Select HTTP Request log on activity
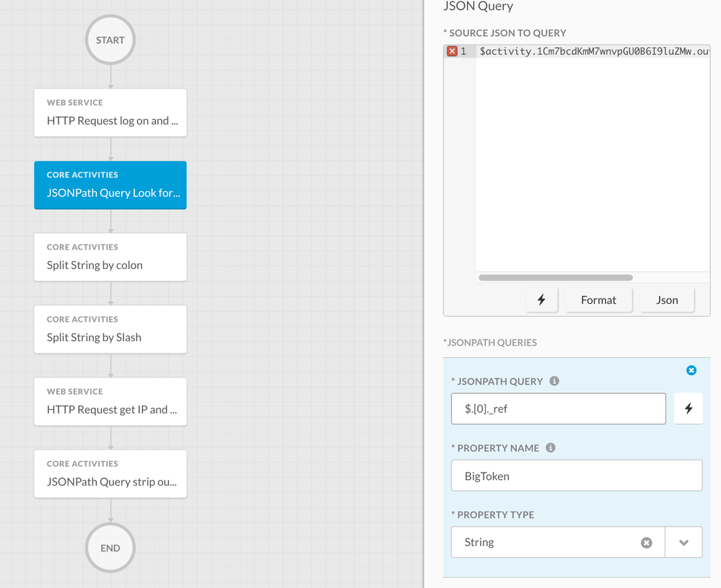The height and width of the screenshot is (588, 721). click(110, 113)
